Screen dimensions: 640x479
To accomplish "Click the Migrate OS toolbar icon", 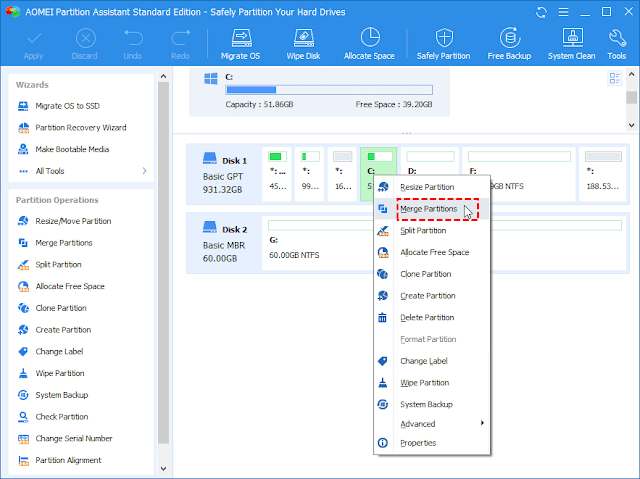I will coord(240,44).
